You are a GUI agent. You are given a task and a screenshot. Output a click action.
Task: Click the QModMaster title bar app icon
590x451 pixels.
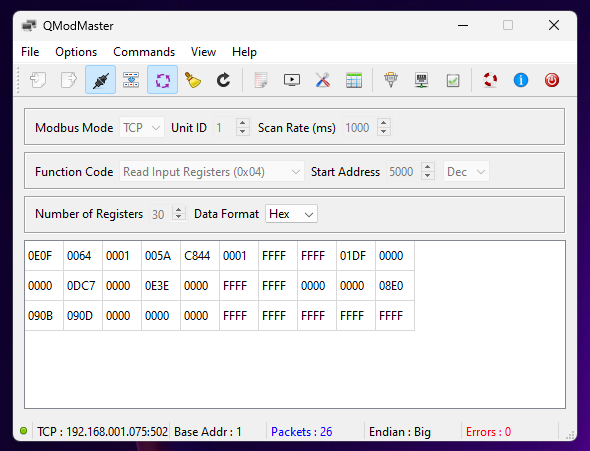(29, 26)
